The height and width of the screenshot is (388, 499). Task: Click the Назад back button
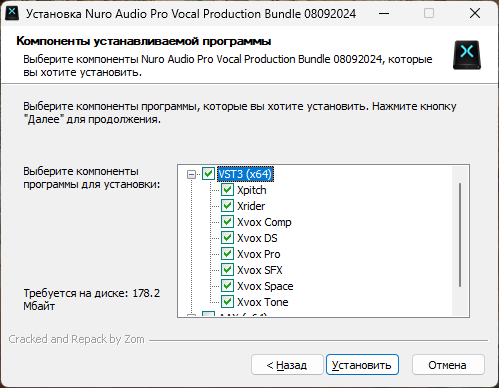tap(287, 365)
